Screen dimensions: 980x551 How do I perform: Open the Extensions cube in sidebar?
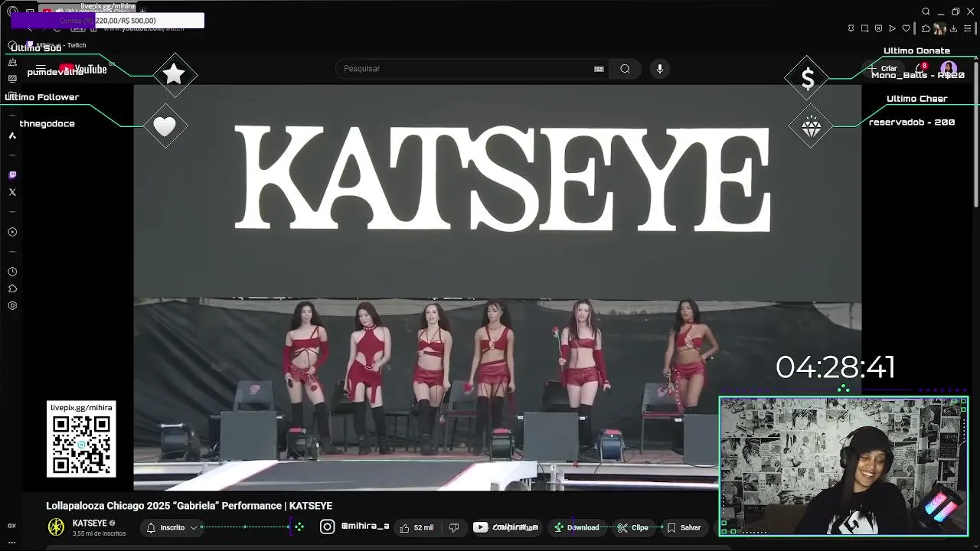point(12,289)
